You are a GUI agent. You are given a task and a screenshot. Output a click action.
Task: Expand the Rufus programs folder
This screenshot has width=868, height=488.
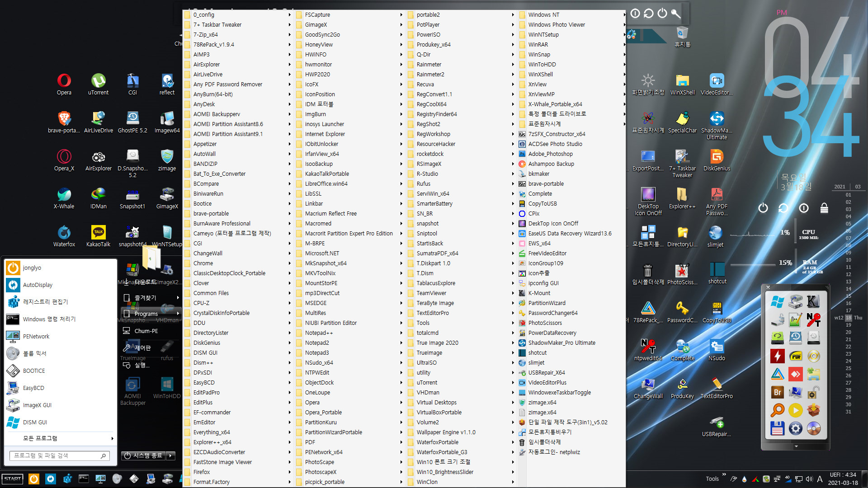pos(461,183)
